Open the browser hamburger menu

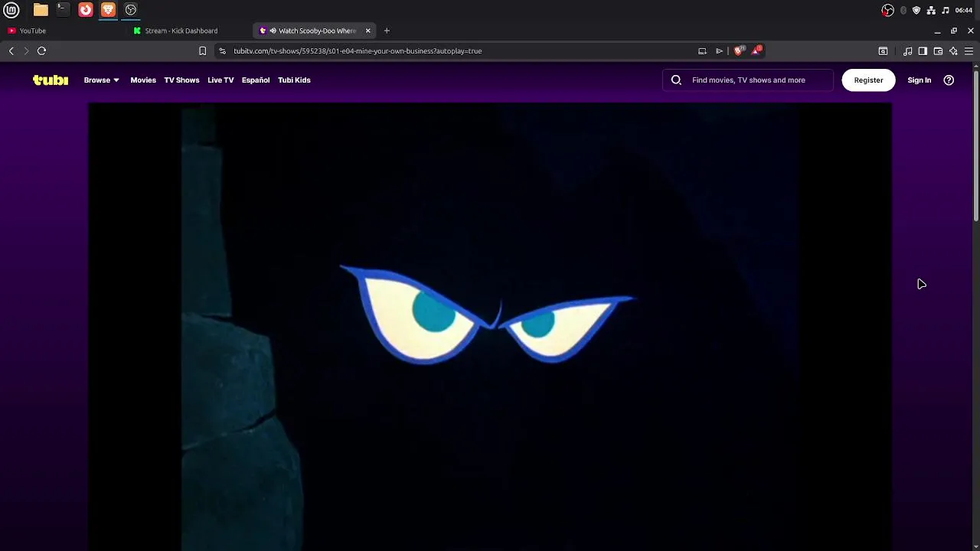click(969, 51)
